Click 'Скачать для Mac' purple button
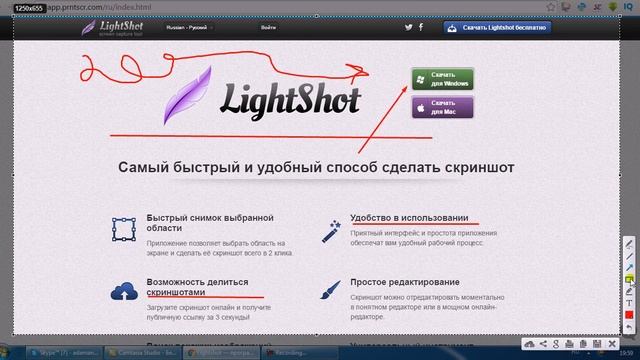This screenshot has width=640, height=360. click(442, 107)
